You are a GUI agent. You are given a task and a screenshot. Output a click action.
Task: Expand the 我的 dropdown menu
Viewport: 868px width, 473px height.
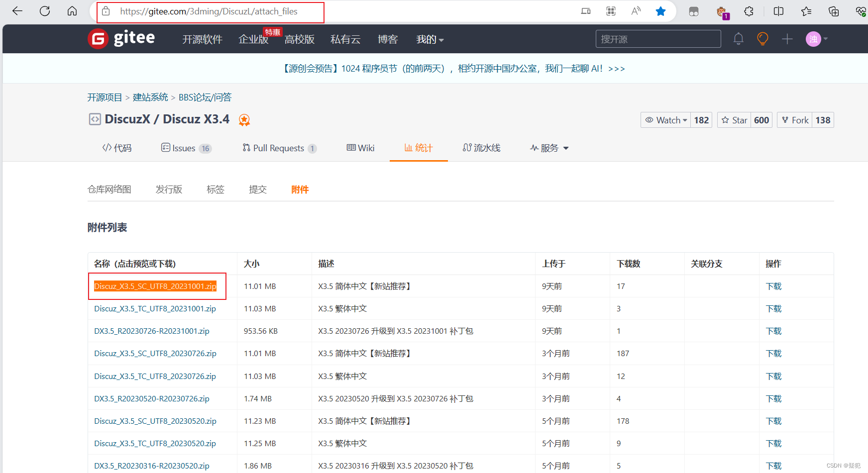[430, 39]
